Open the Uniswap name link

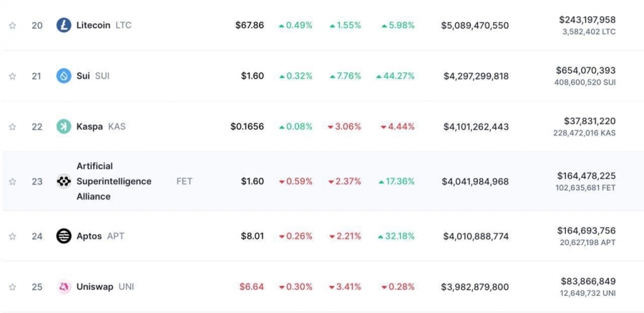[x=95, y=286]
